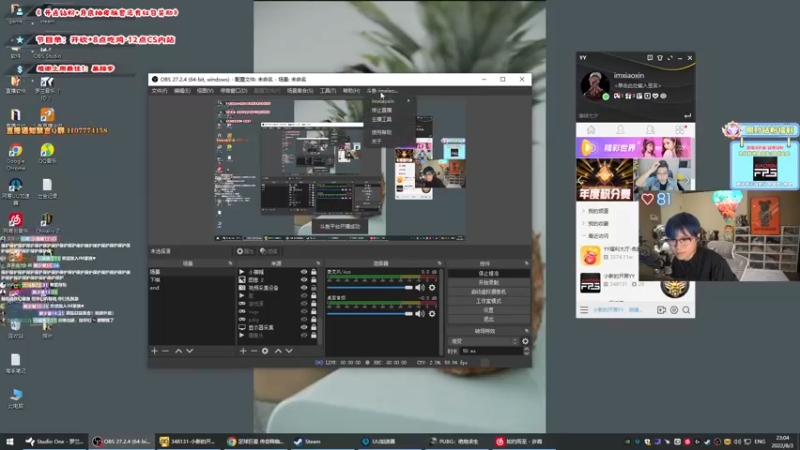Image resolution: width=800 pixels, height=450 pixels.
Task: Open transition properties gear icon
Action: [x=526, y=341]
